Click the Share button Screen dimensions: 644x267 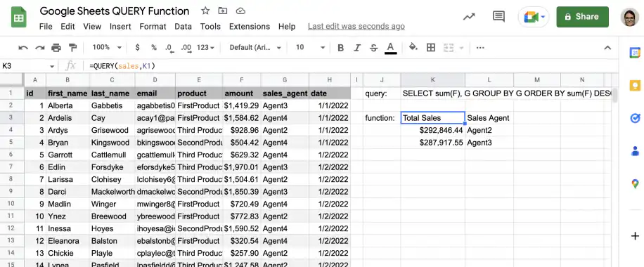(x=582, y=17)
